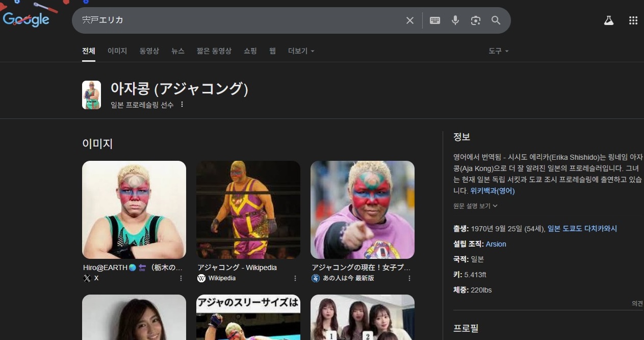The height and width of the screenshot is (340, 644).
Task: Switch to the 뉴스 tab
Action: click(178, 51)
